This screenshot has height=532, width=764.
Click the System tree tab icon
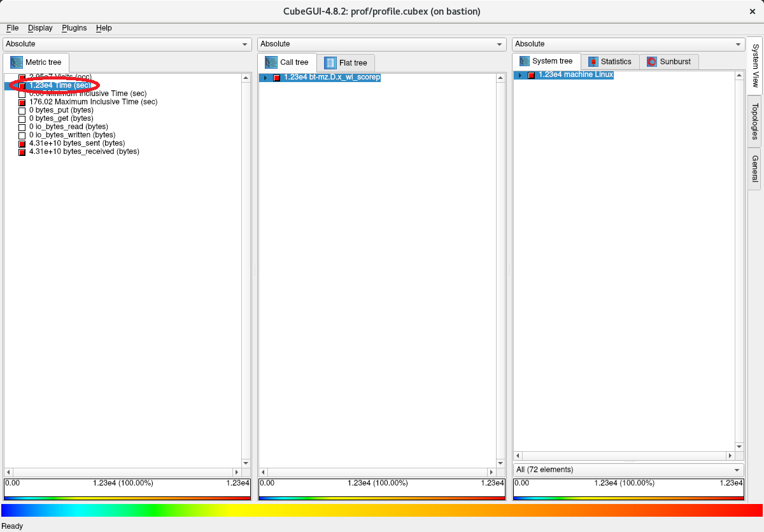tap(525, 61)
